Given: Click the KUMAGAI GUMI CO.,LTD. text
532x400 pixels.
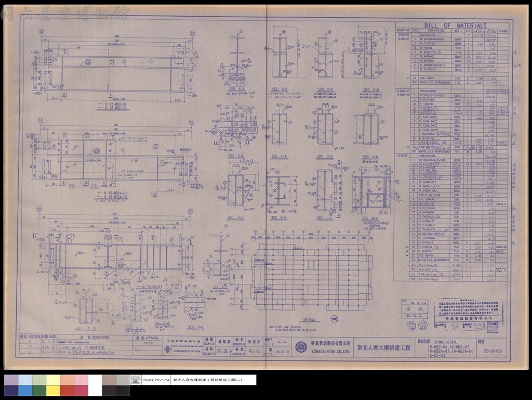Looking at the screenshot, I should [330, 352].
